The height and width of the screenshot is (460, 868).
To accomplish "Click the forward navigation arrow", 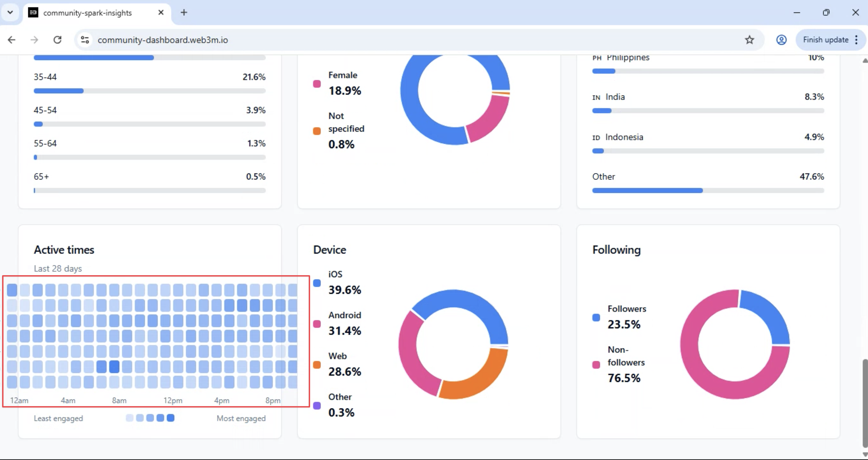I will pos(34,40).
